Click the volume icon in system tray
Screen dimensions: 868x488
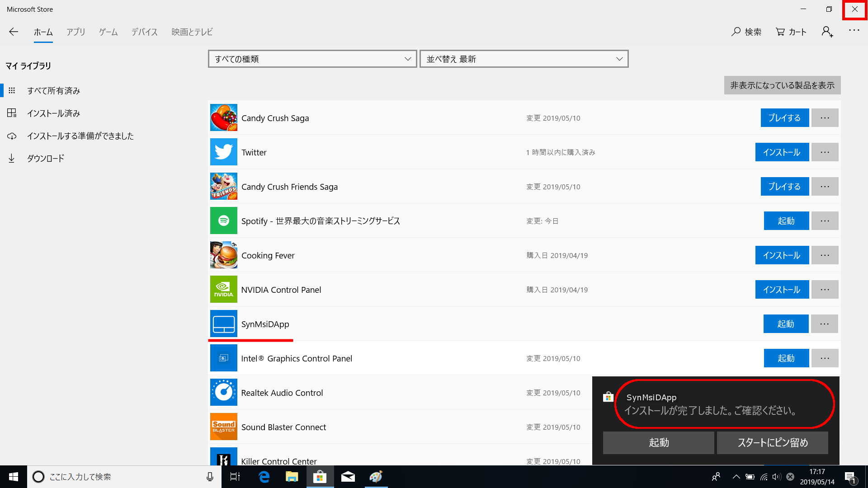point(777,477)
